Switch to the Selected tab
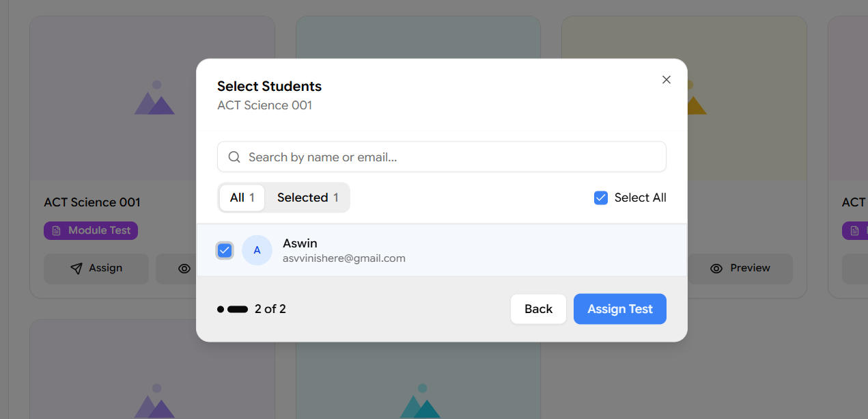Screen dimensions: 868x419 [307, 198]
